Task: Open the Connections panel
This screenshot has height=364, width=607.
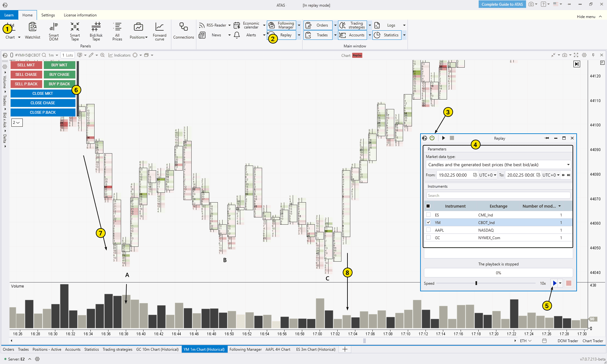Action: pos(183,31)
